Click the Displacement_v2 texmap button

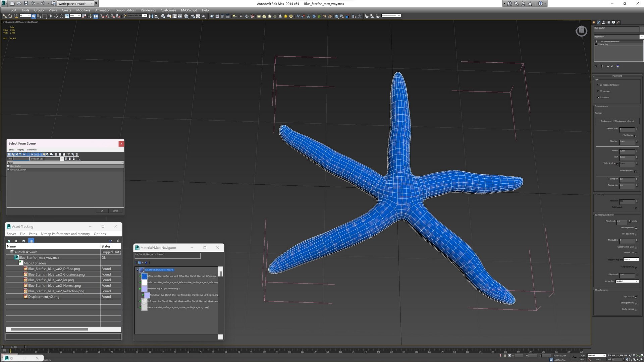pyautogui.click(x=617, y=121)
